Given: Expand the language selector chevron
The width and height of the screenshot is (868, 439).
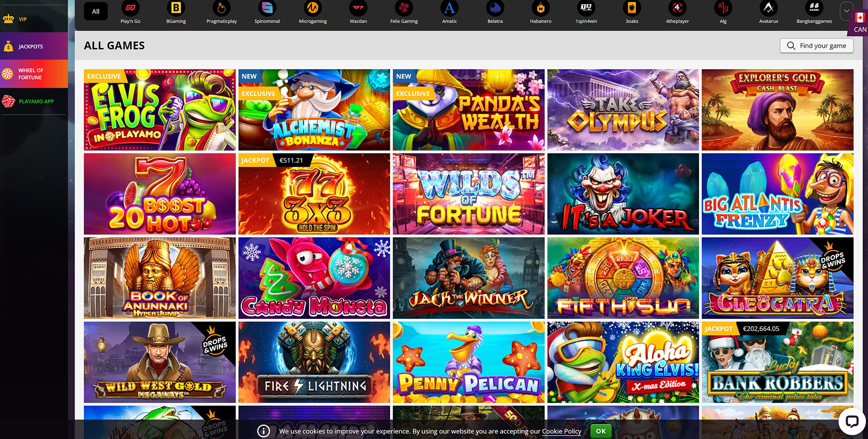Looking at the screenshot, I should [846, 9].
